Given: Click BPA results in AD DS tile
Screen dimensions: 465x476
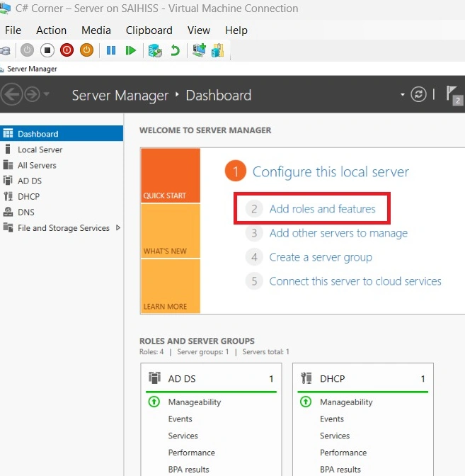Looking at the screenshot, I should pos(189,470).
